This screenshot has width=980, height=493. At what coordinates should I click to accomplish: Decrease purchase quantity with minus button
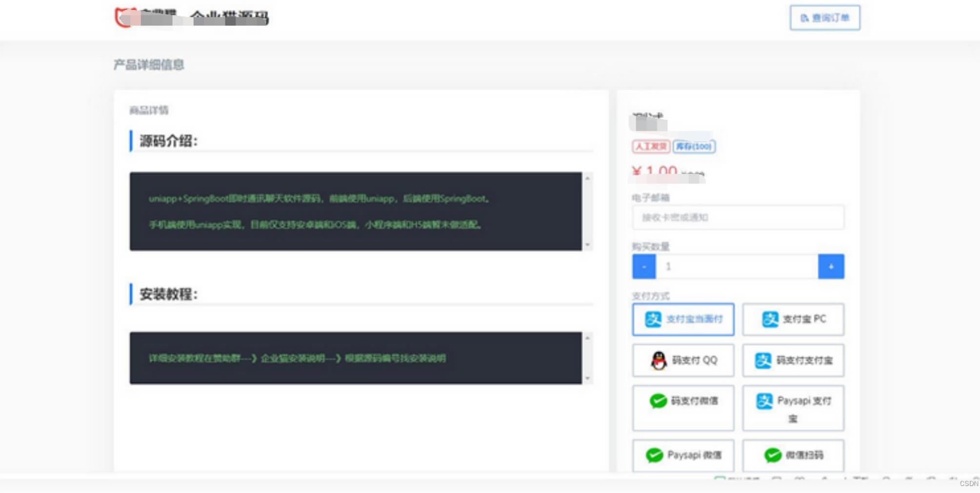tap(644, 267)
